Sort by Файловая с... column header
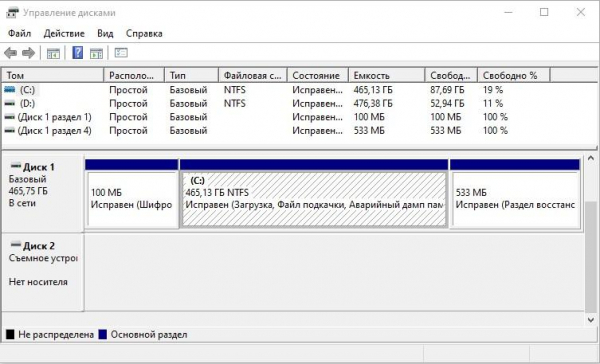 (x=253, y=75)
